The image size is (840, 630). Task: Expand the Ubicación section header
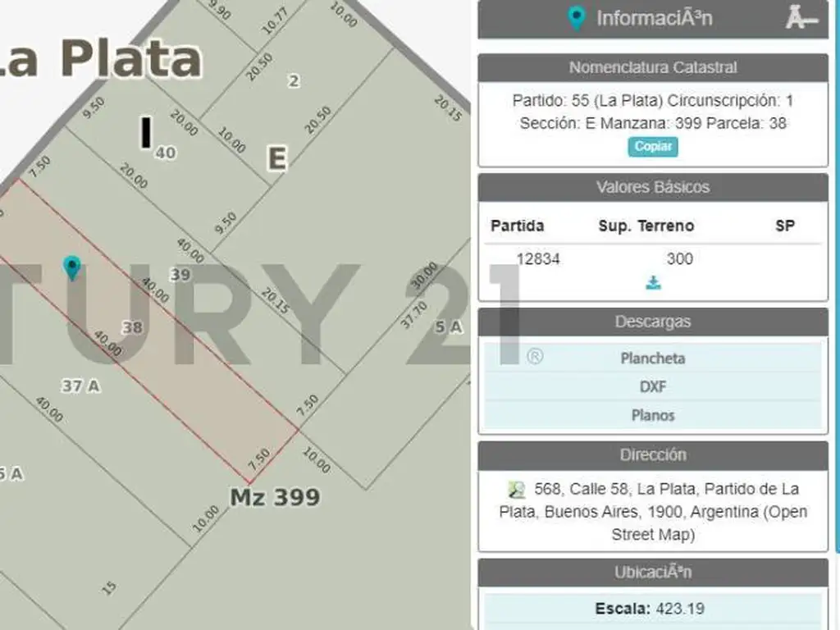tap(652, 573)
